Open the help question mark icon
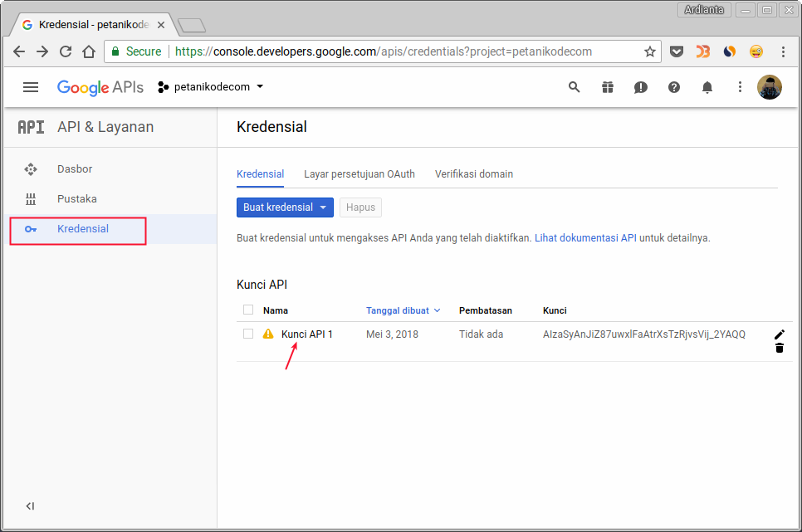Viewport: 802px width, 532px height. point(674,87)
